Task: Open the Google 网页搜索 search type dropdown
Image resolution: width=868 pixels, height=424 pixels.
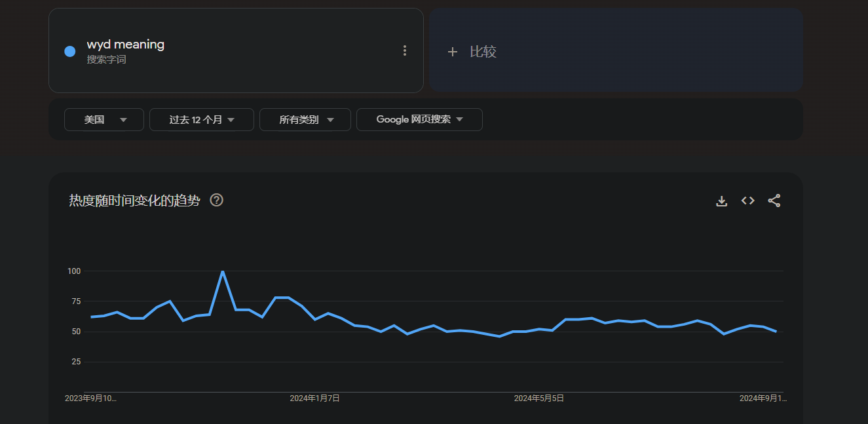Action: [x=419, y=120]
